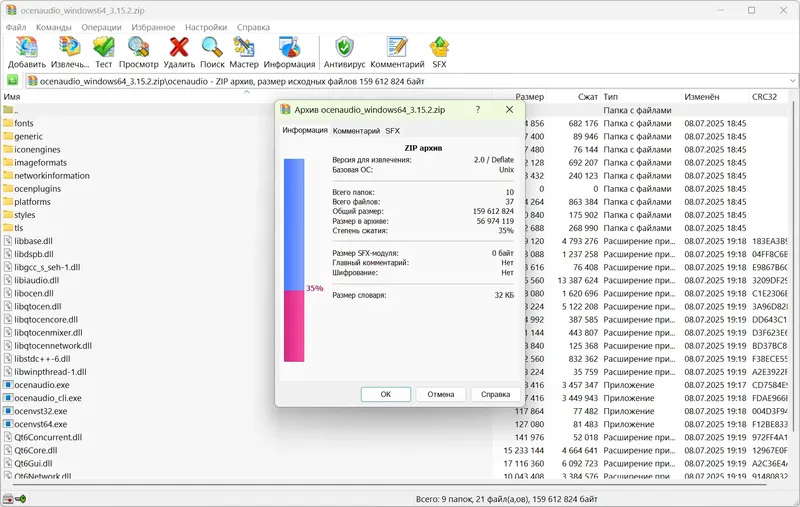Click the Отмена button
Screen dimensions: 800x507
point(441,394)
